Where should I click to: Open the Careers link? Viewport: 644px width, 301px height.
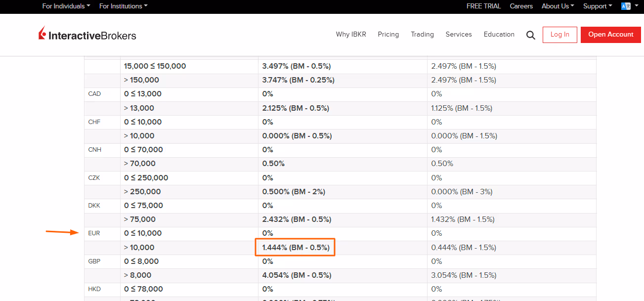[x=521, y=6]
